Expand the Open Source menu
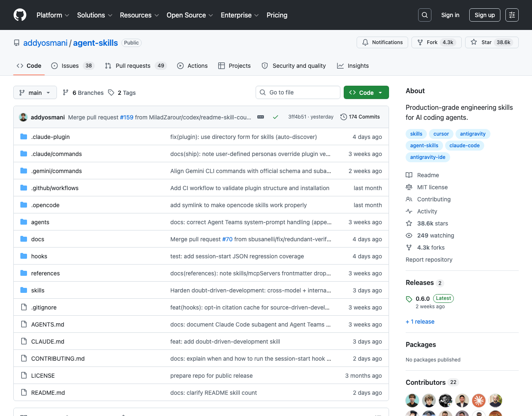532x416 pixels. (190, 15)
